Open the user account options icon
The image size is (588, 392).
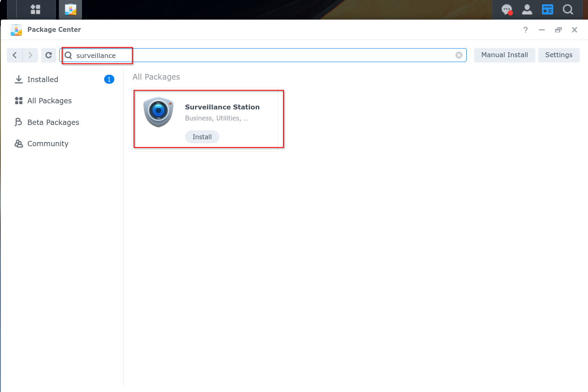527,9
